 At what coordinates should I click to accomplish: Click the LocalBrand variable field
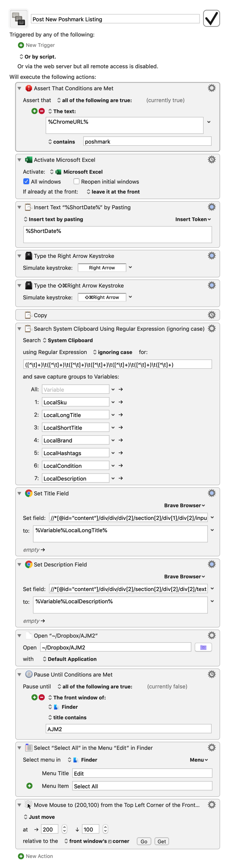click(75, 440)
